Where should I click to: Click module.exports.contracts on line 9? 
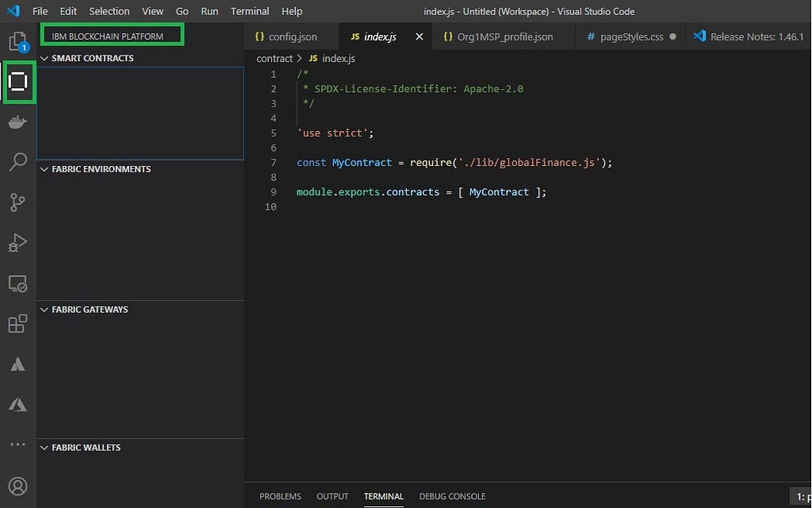(368, 192)
